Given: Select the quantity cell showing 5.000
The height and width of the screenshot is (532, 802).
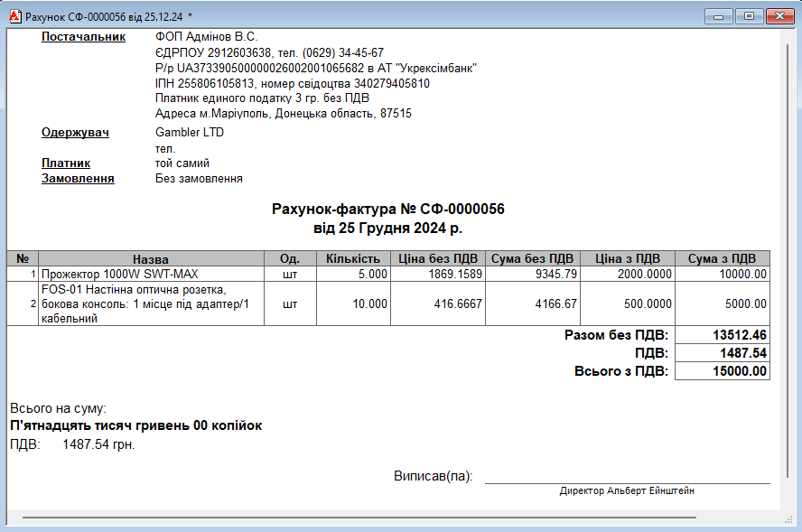Looking at the screenshot, I should (x=353, y=274).
